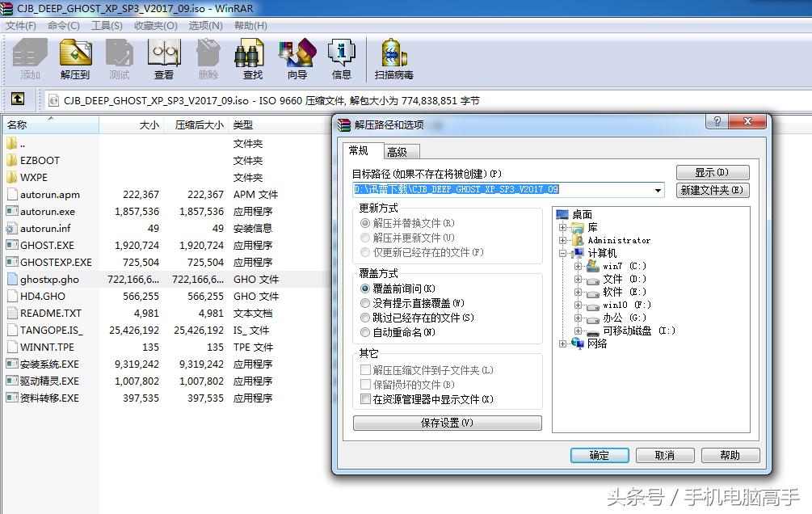Select 跳过已经存在的文件 radio button

click(365, 317)
